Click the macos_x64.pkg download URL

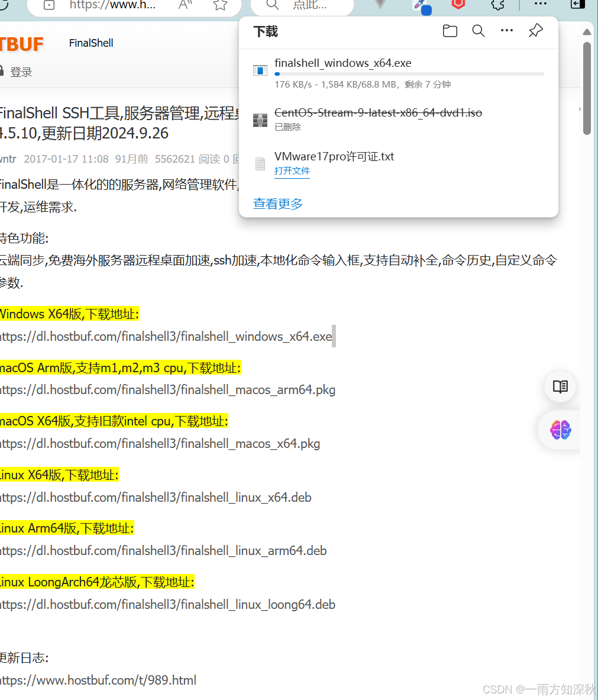tap(160, 444)
